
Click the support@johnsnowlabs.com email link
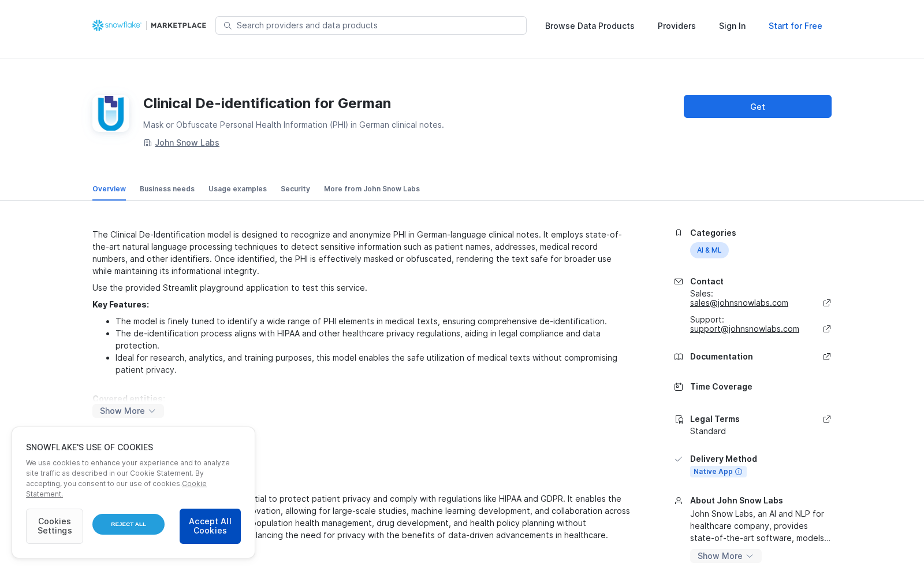(x=744, y=329)
